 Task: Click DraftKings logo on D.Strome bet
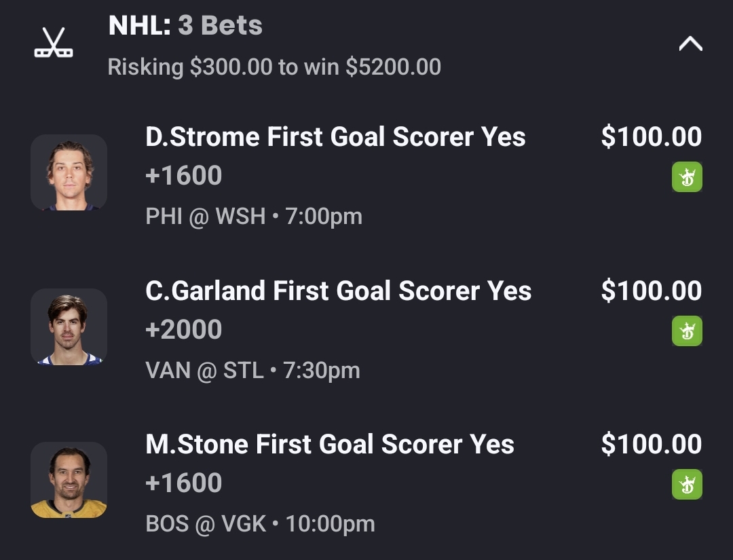pos(687,178)
